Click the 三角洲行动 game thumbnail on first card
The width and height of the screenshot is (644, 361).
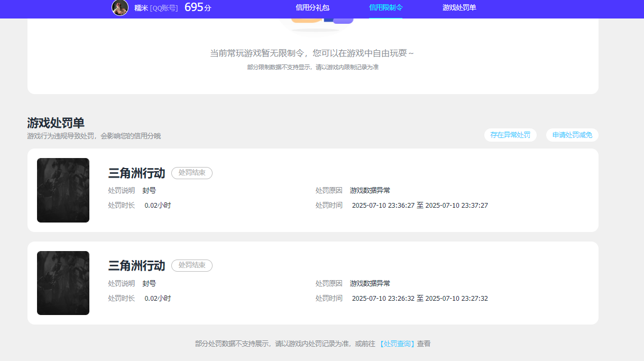click(x=63, y=190)
